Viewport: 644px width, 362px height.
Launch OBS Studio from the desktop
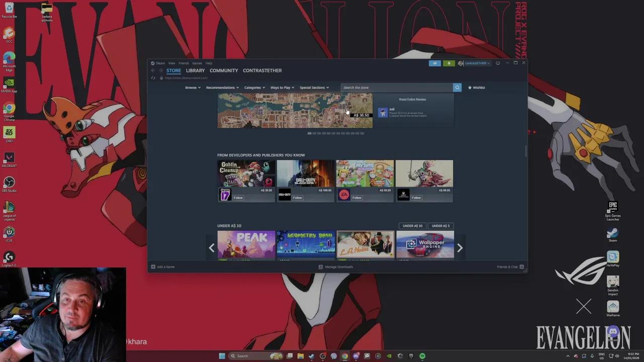(x=9, y=183)
